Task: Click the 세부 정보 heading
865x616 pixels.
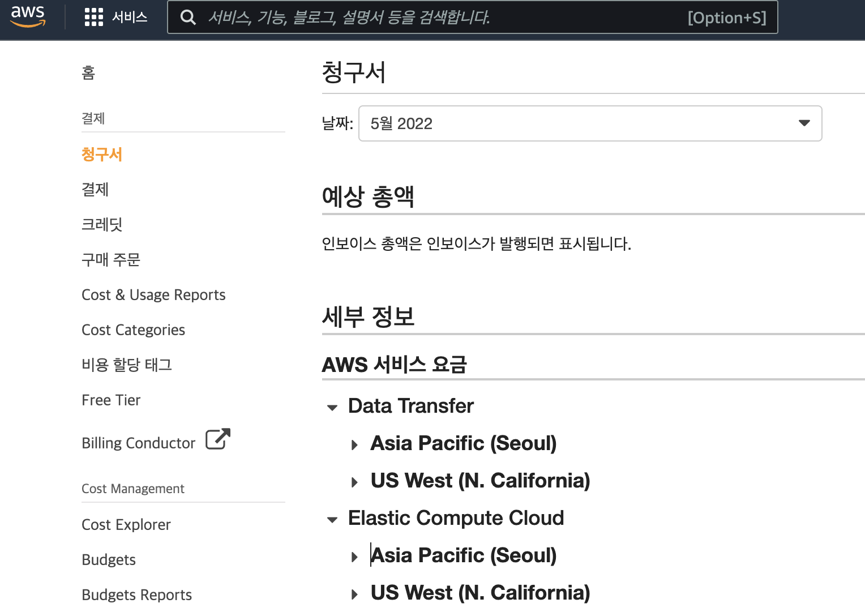Action: (368, 316)
